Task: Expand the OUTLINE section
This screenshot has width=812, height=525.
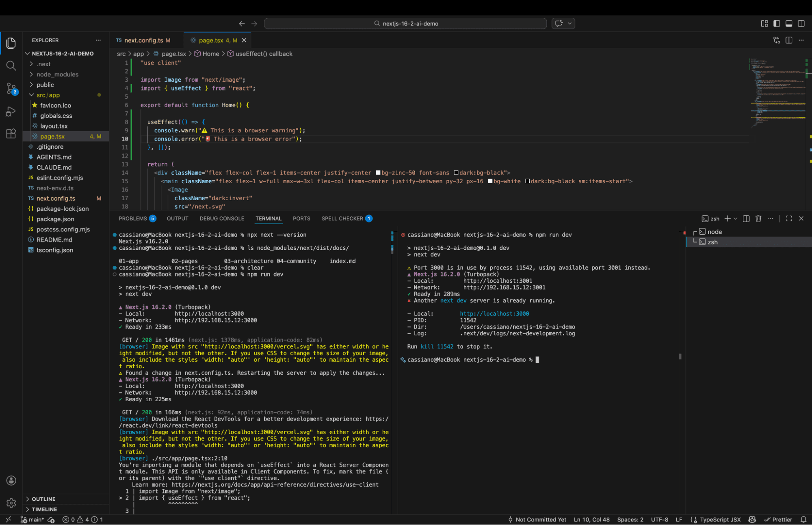Action: click(43, 499)
